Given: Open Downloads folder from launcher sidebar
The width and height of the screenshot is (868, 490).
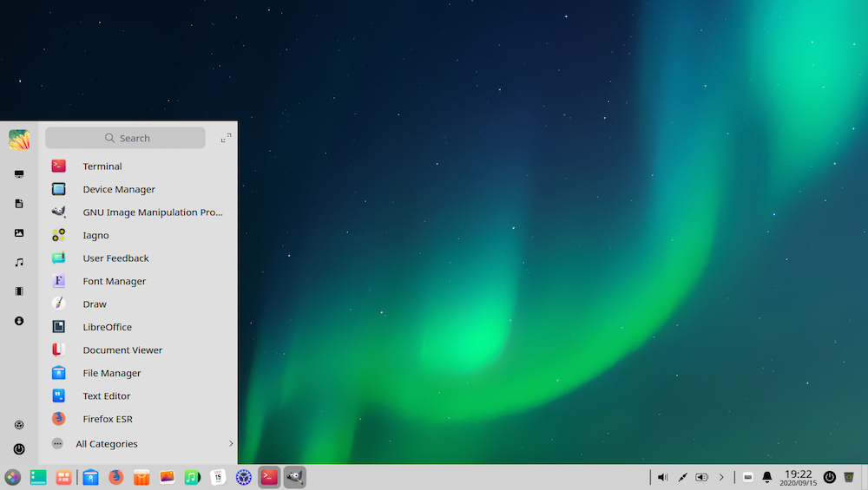Looking at the screenshot, I should 19,321.
